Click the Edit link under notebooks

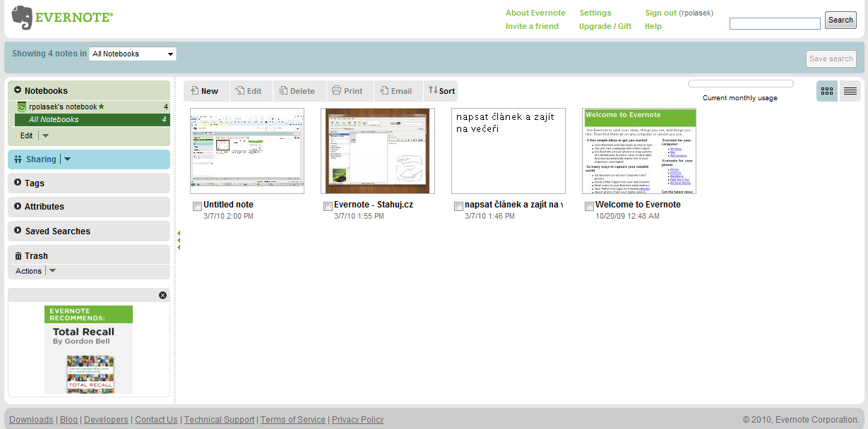26,135
